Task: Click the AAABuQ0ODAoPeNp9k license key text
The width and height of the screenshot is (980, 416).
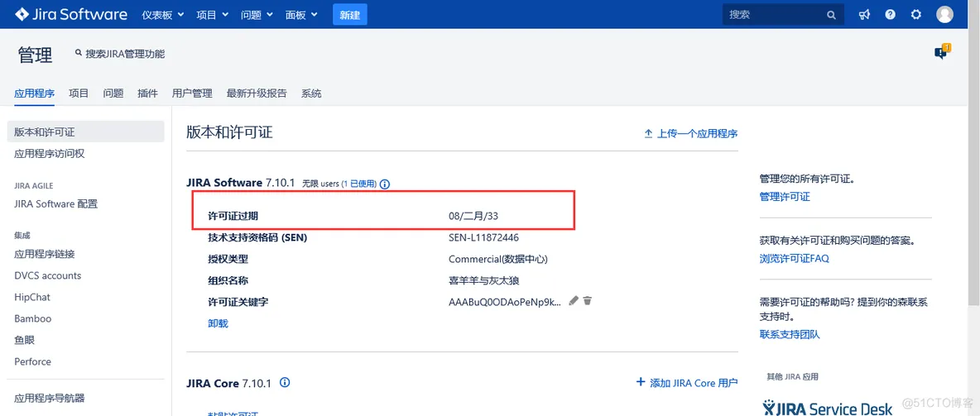Action: 505,302
